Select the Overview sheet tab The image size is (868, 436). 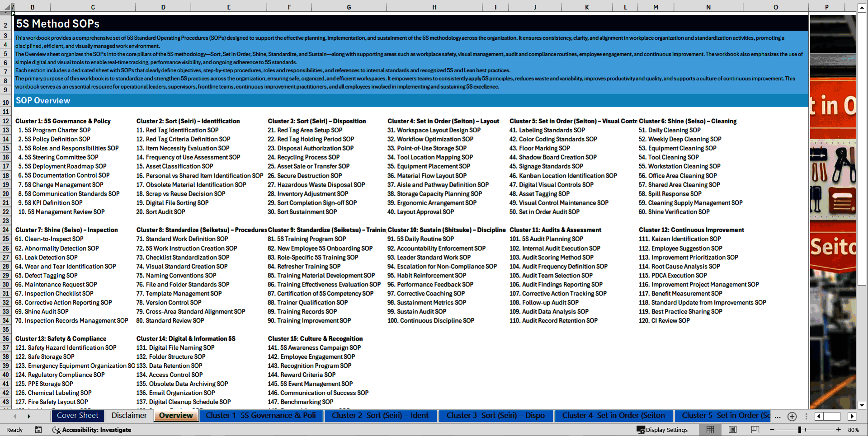pos(176,415)
